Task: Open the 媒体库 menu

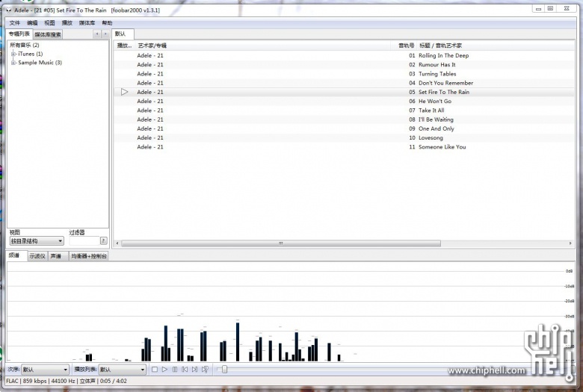Action: [x=87, y=23]
